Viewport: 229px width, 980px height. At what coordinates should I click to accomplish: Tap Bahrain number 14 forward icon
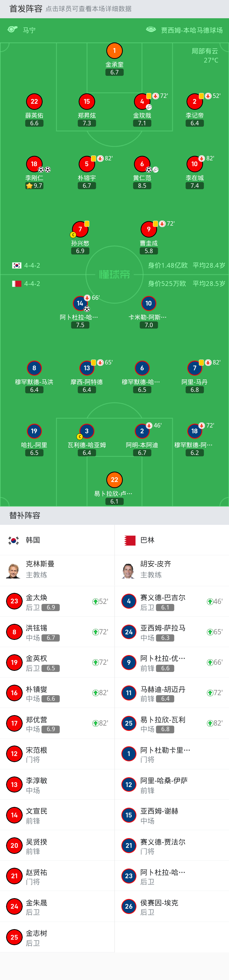click(x=80, y=303)
